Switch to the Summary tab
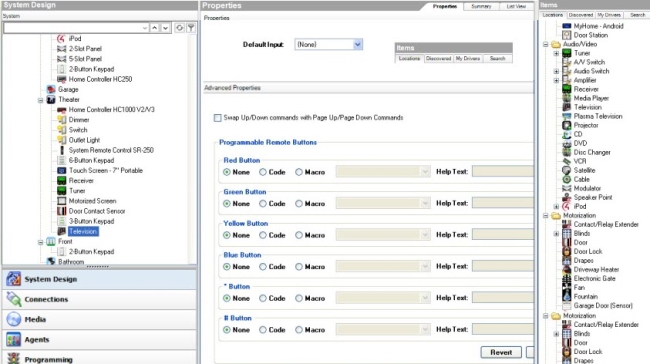This screenshot has height=364, width=650. [x=481, y=6]
